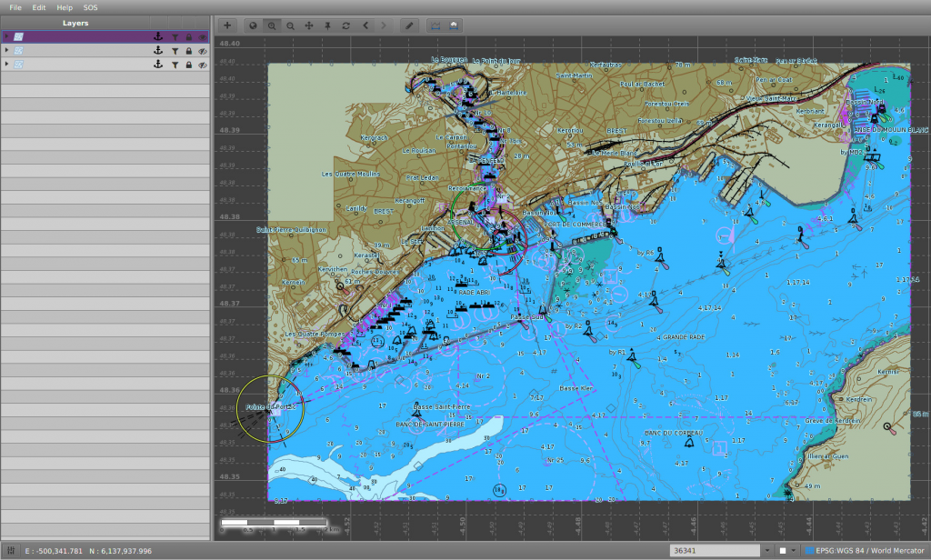
Task: Open the File menu
Action: pyautogui.click(x=15, y=7)
